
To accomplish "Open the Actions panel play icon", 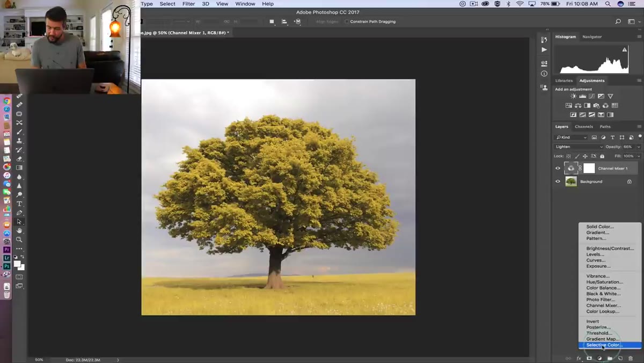I will click(x=544, y=49).
